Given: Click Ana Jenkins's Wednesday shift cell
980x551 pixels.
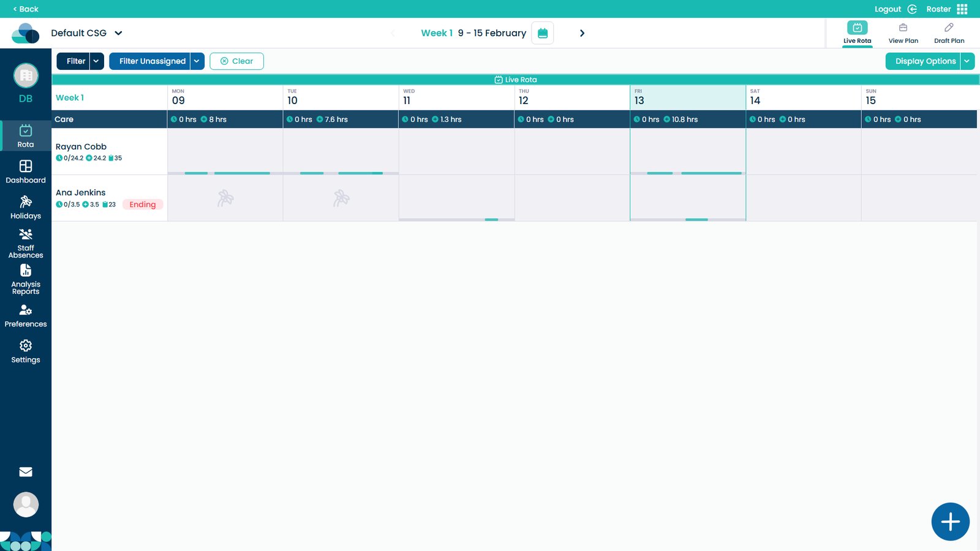Looking at the screenshot, I should point(456,198).
